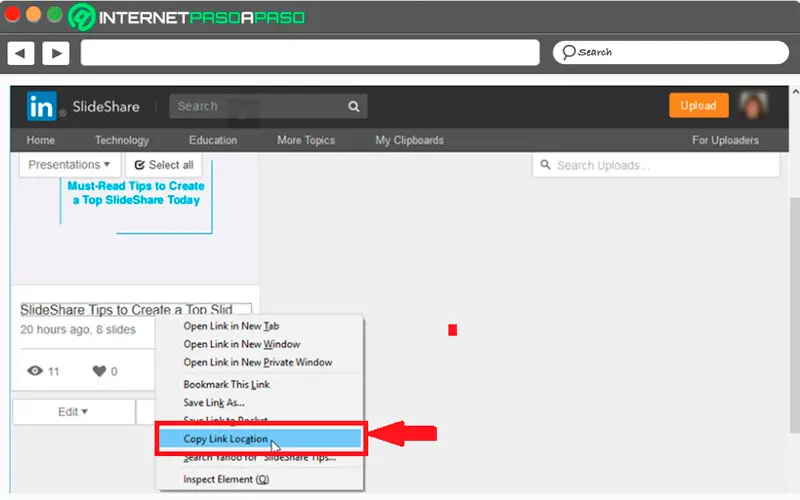The height and width of the screenshot is (500, 800).
Task: Choose Open Link in New Private Window
Action: 260,362
